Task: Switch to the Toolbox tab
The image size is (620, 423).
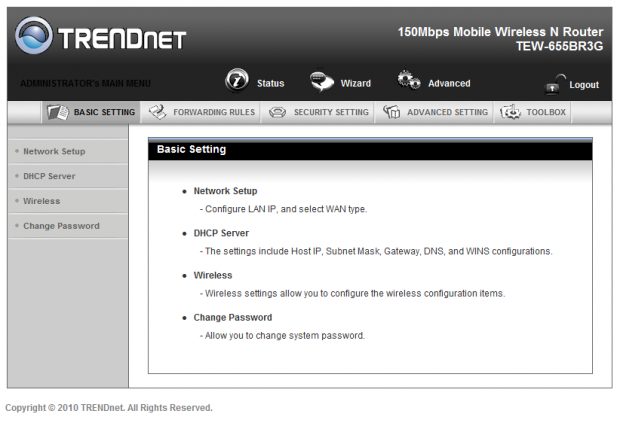Action: pyautogui.click(x=533, y=112)
